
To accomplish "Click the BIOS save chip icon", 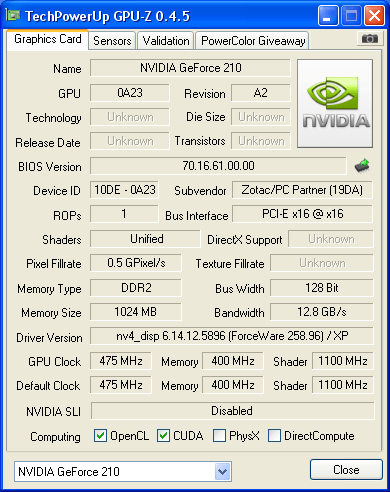I will tap(362, 166).
